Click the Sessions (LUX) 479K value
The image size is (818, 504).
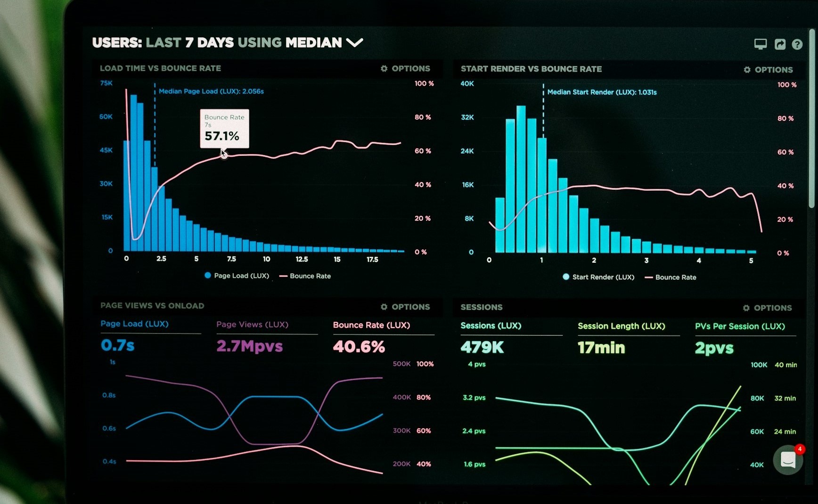[x=482, y=348]
